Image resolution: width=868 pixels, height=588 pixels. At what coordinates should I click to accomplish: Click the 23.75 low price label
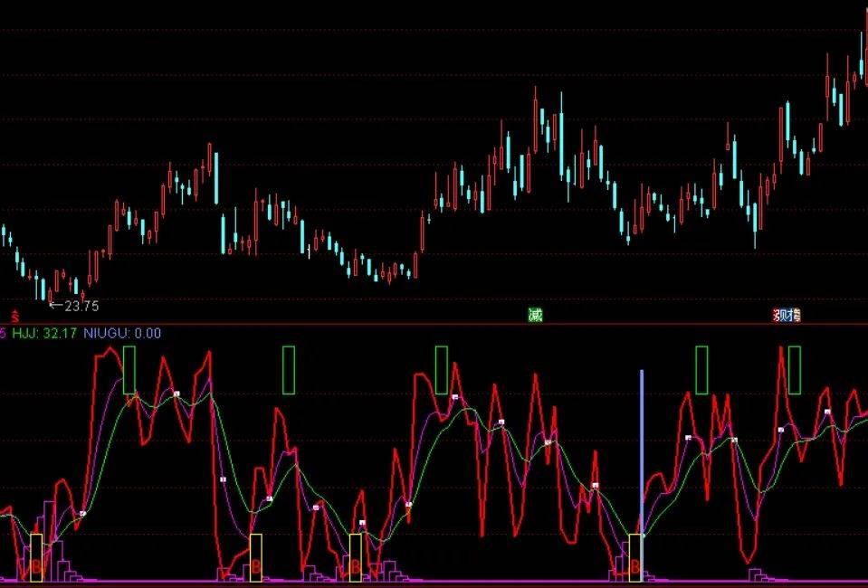point(81,306)
